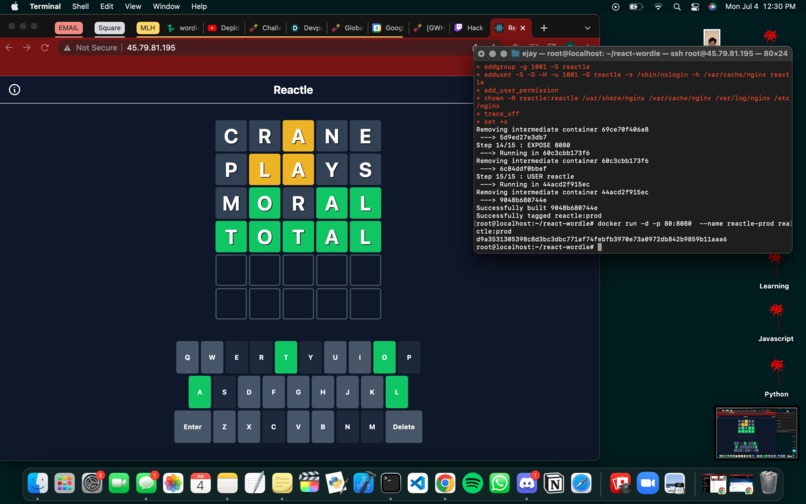Open the Window menu

click(x=166, y=7)
